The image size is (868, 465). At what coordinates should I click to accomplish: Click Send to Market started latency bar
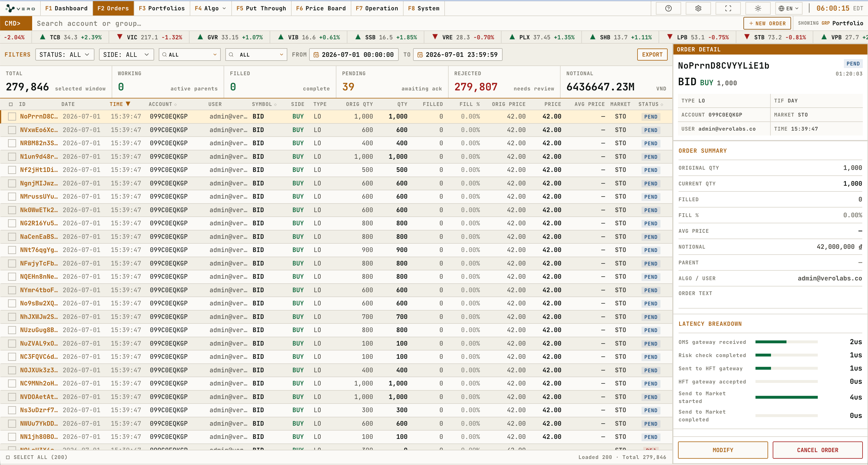[x=786, y=397]
